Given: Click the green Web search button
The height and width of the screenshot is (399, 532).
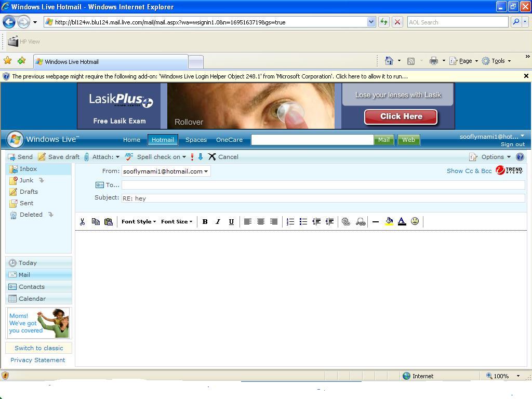Looking at the screenshot, I should 408,140.
